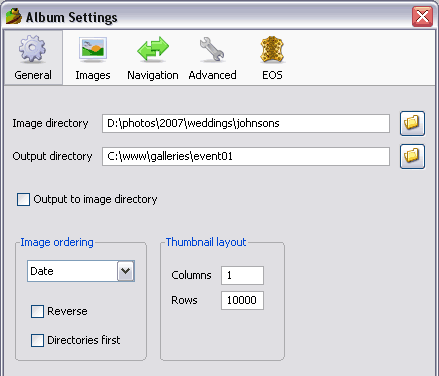The image size is (439, 376).
Task: Click the Output directory text field
Action: [x=246, y=156]
